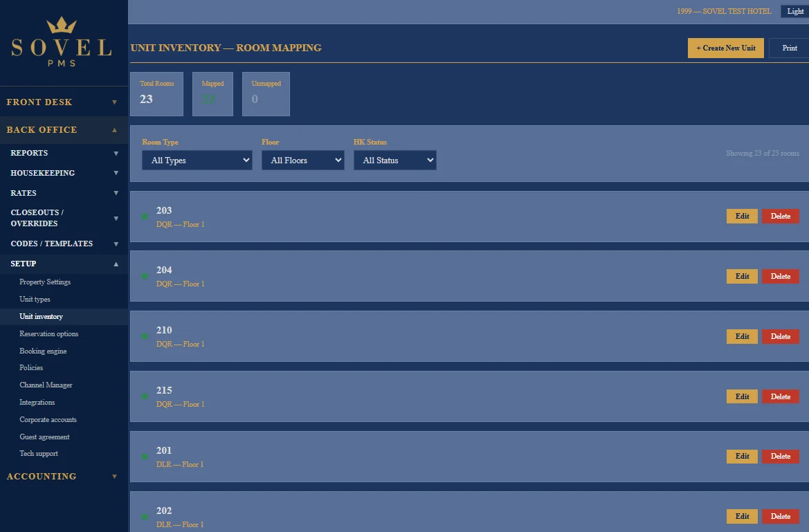
Task: Edit room 202
Action: tap(742, 516)
